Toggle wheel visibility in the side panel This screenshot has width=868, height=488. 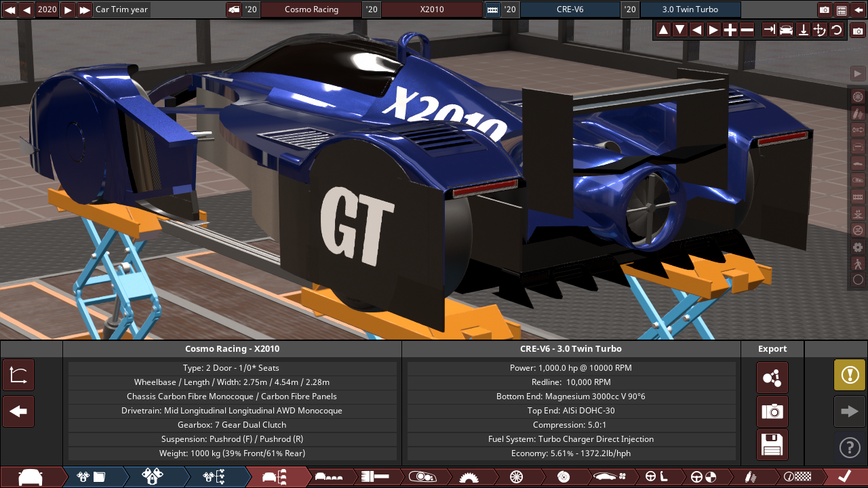[x=858, y=97]
